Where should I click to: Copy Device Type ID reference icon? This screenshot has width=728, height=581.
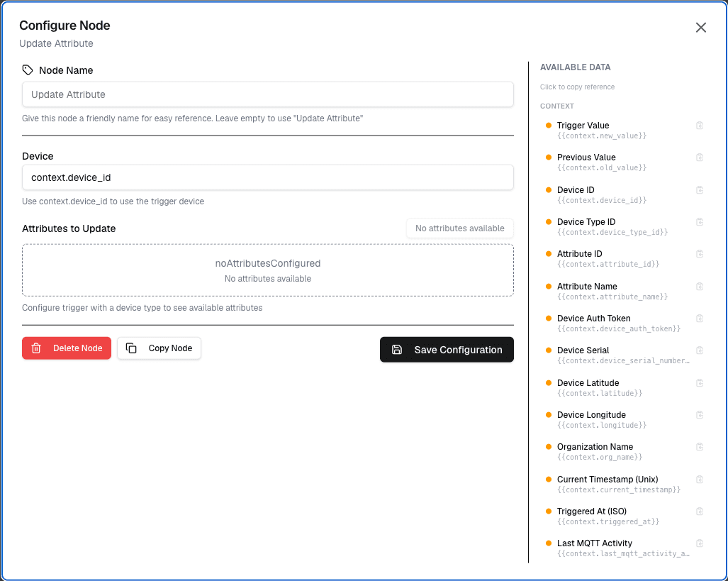click(700, 222)
